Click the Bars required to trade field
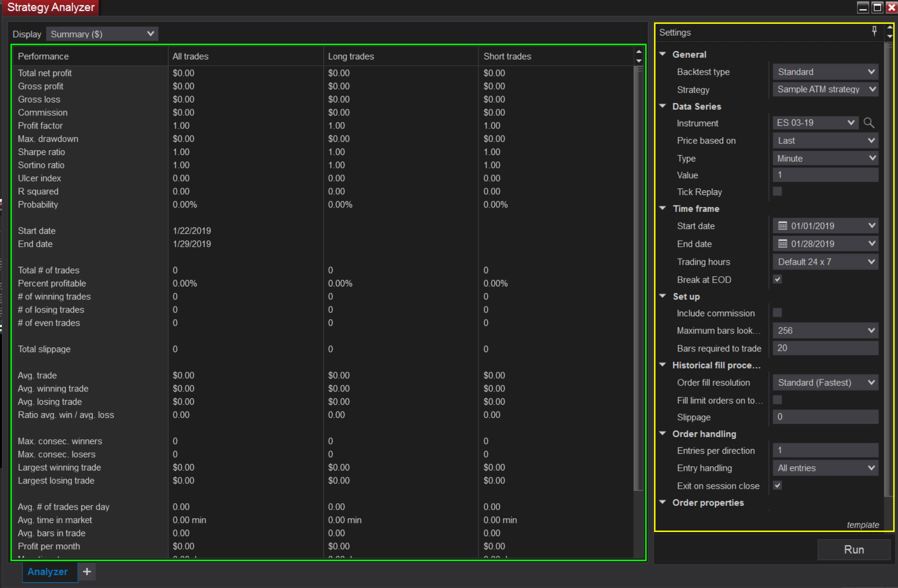 coord(825,348)
